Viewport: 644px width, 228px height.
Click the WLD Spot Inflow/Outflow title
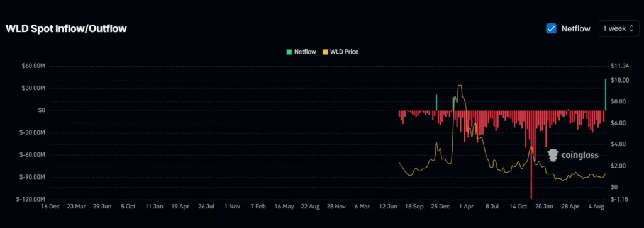coord(66,28)
